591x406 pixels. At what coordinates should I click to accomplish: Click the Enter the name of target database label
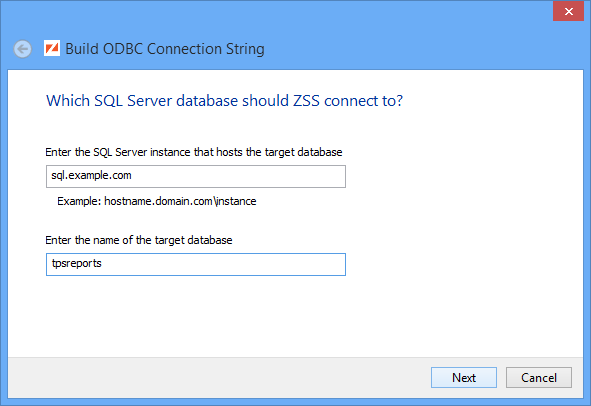pyautogui.click(x=139, y=240)
